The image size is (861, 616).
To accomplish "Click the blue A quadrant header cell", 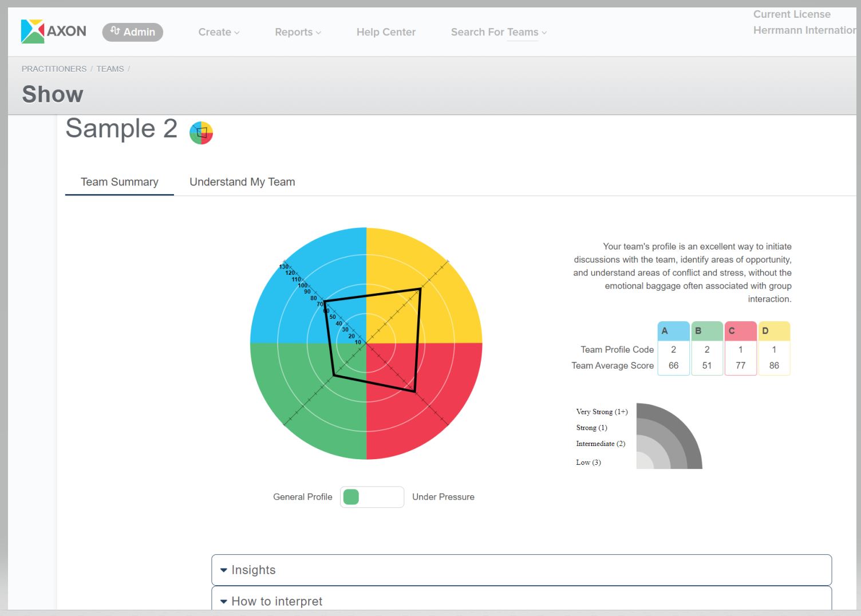I will point(673,331).
